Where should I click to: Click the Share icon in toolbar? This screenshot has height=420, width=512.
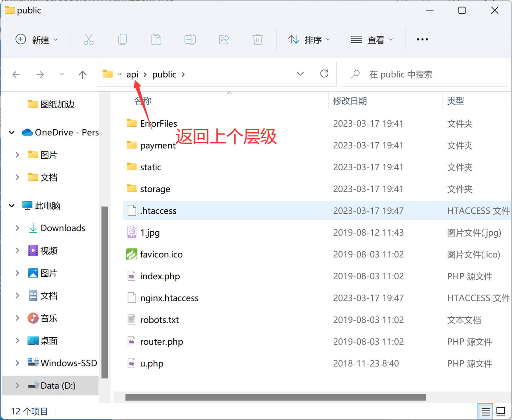point(224,40)
